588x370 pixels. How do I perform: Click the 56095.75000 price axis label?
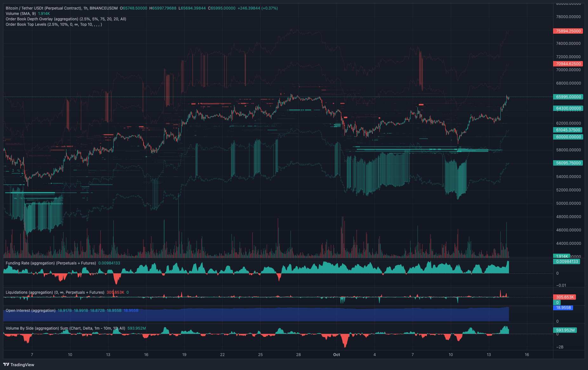tap(568, 163)
